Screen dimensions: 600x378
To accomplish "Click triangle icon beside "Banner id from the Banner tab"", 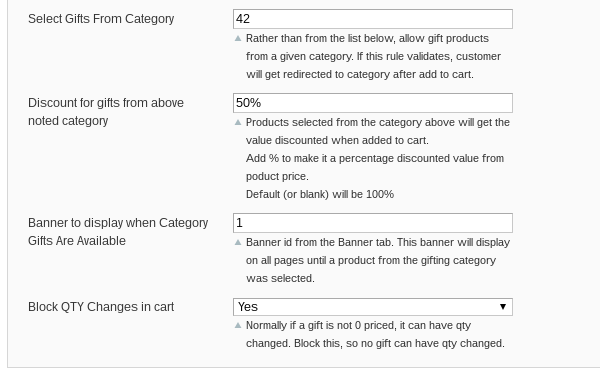I will [238, 242].
